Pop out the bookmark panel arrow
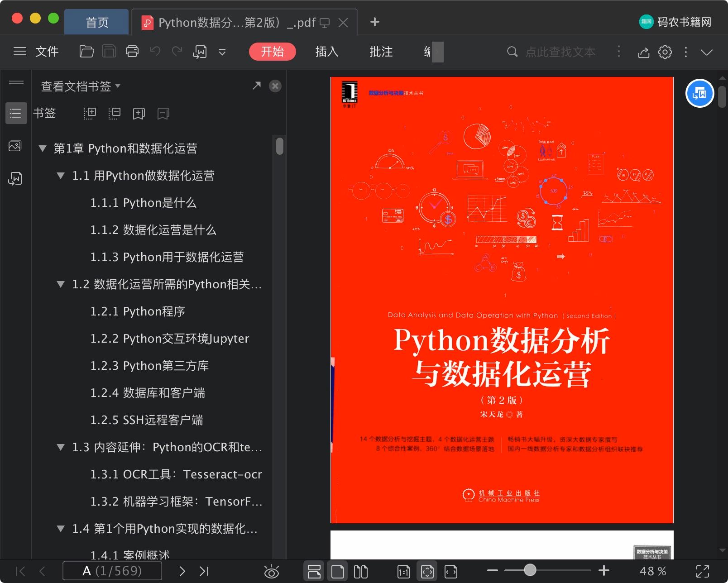This screenshot has height=583, width=728. pyautogui.click(x=257, y=86)
